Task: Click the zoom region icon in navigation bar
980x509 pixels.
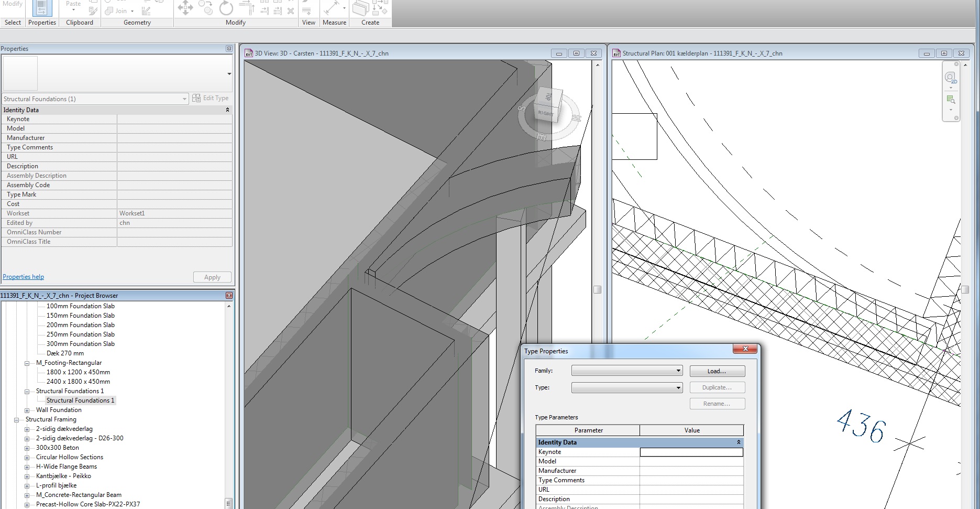Action: pyautogui.click(x=951, y=100)
